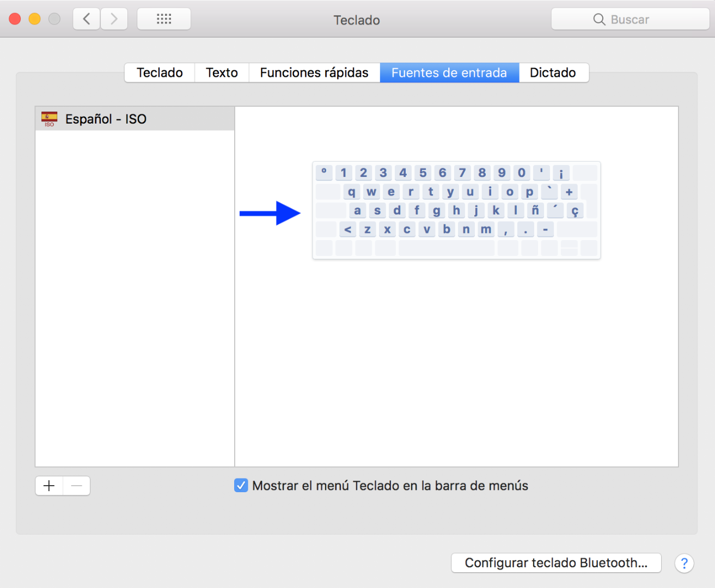Click the Configurar teclado Bluetooth button
The image size is (715, 588).
[x=556, y=563]
